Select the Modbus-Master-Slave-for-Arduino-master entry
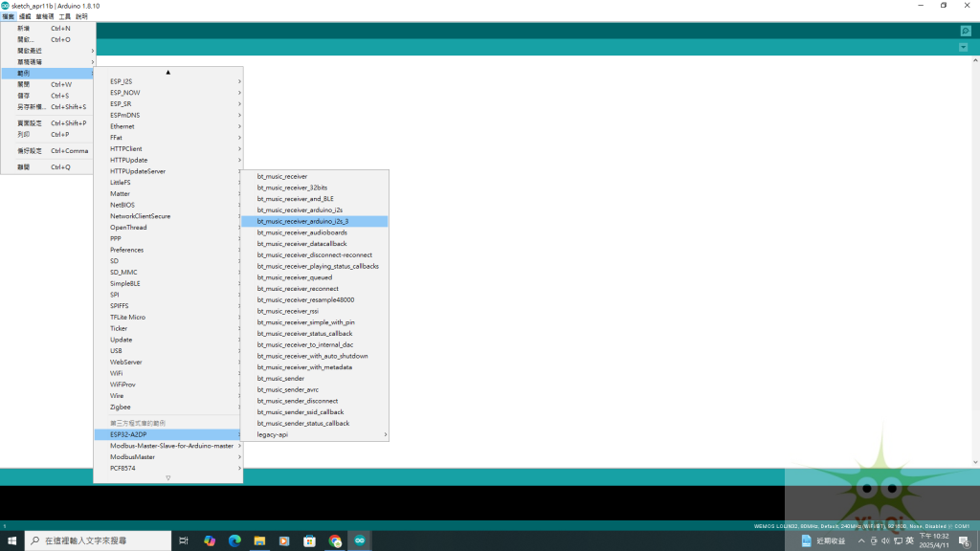Screen dimensions: 980x551 click(x=168, y=446)
